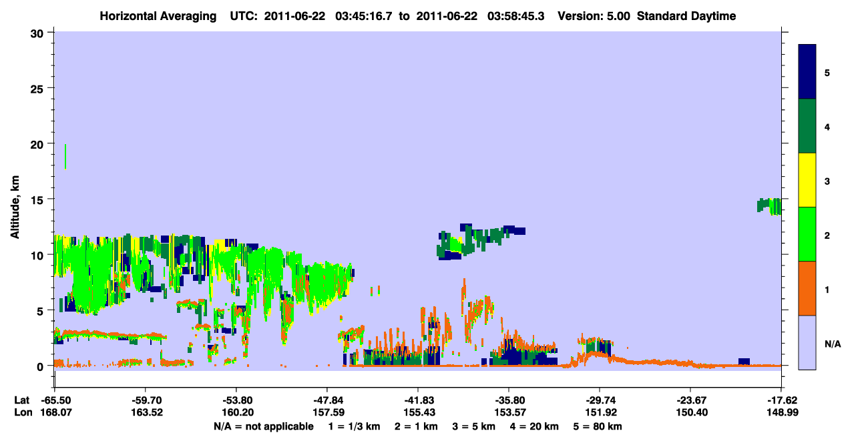Select the lavender N/A colorbar segment
Viewport: 868px width, 445px height.
click(x=807, y=342)
